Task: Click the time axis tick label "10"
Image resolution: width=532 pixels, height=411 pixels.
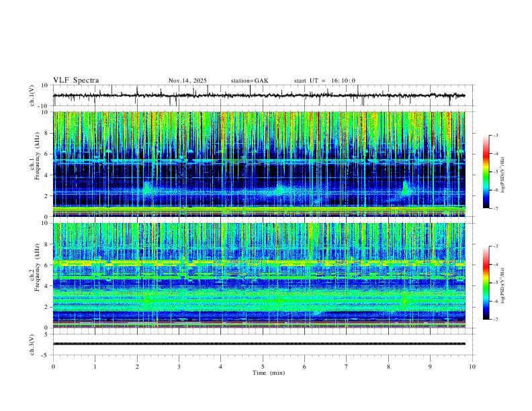Action: tap(472, 367)
